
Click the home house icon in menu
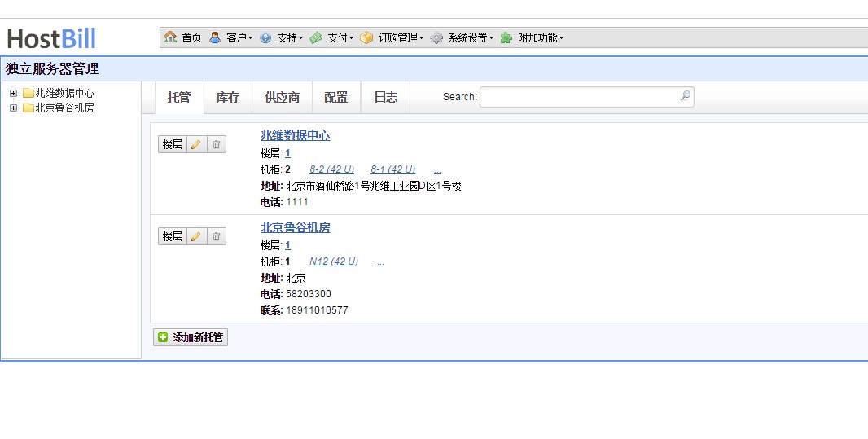tap(170, 37)
